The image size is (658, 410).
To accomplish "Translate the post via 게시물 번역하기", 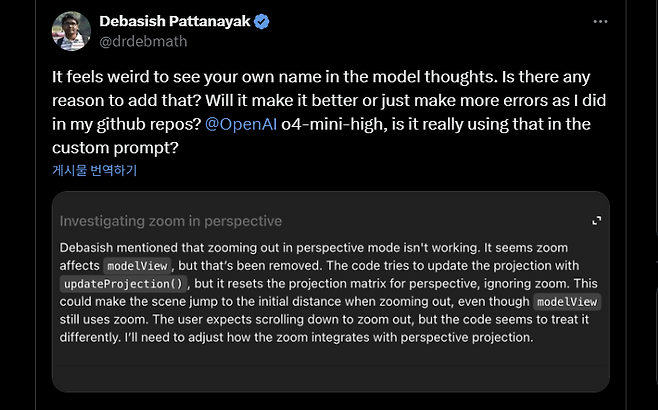I will tap(94, 170).
